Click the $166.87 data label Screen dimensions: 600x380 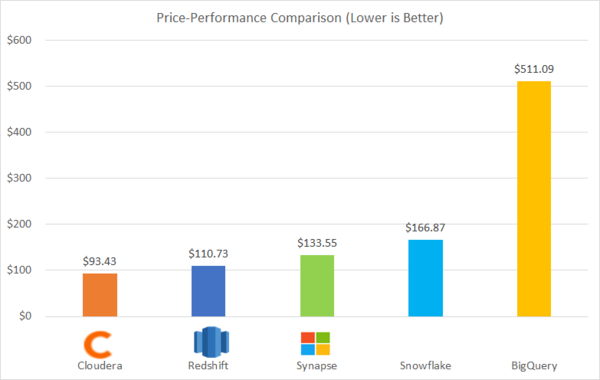426,228
